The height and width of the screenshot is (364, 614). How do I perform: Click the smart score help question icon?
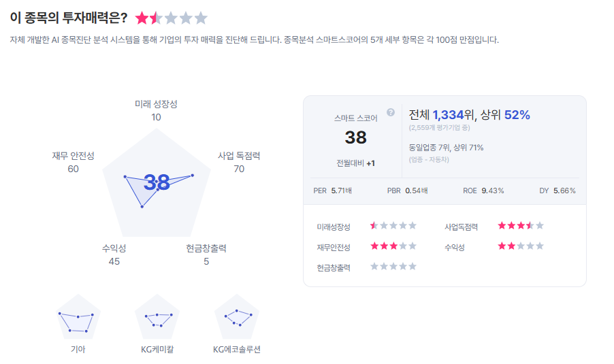pyautogui.click(x=391, y=112)
